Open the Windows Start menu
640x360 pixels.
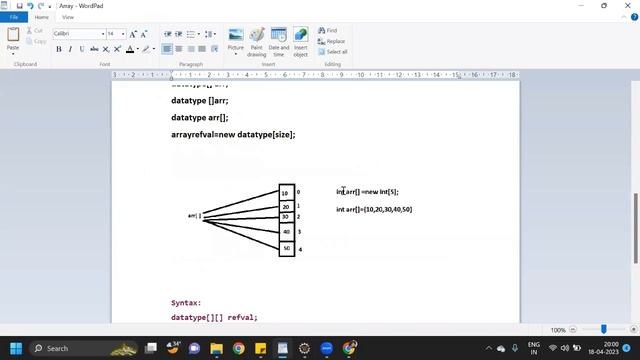coord(16,349)
